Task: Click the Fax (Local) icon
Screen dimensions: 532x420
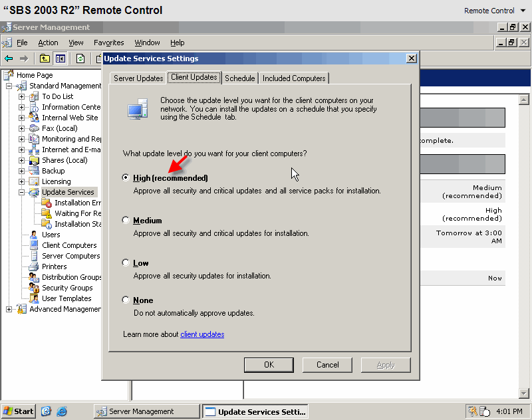Action: 34,128
